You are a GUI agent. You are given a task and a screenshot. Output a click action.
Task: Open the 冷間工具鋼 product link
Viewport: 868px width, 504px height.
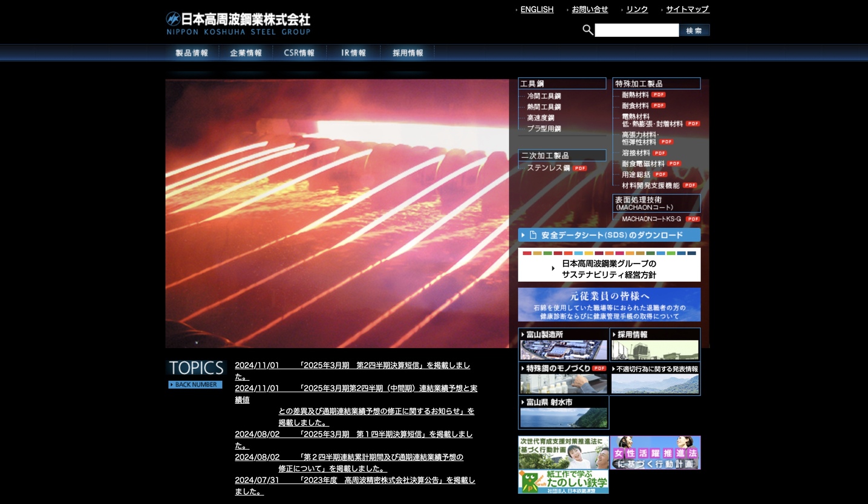click(x=544, y=96)
